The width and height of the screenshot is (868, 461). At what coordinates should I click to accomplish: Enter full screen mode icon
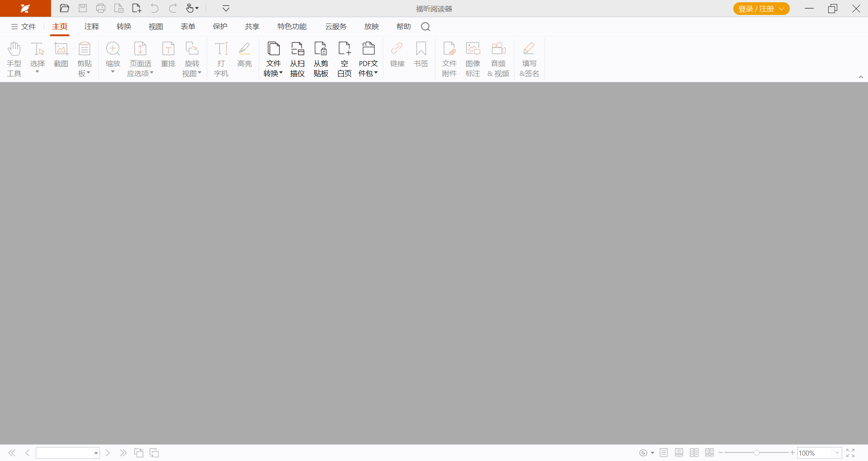[850, 453]
